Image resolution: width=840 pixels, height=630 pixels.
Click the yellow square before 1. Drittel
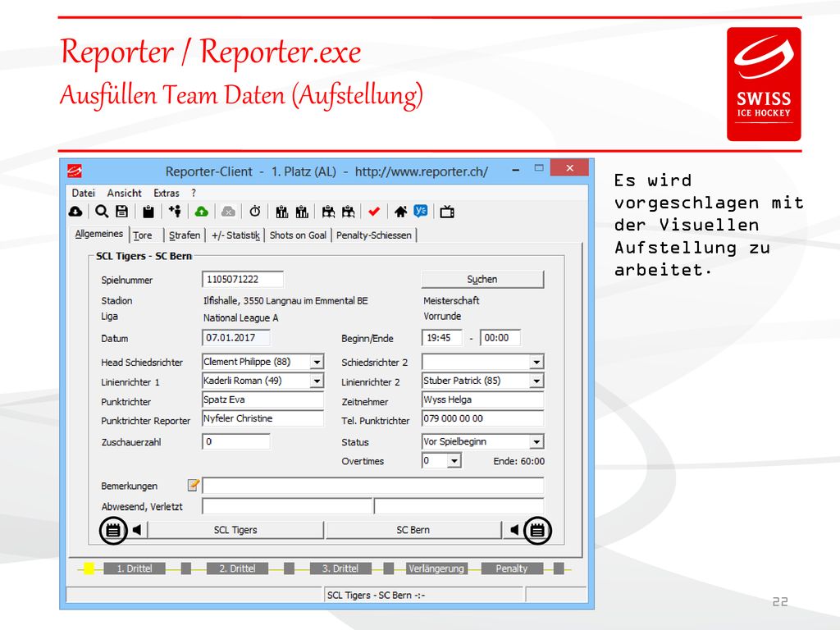89,568
